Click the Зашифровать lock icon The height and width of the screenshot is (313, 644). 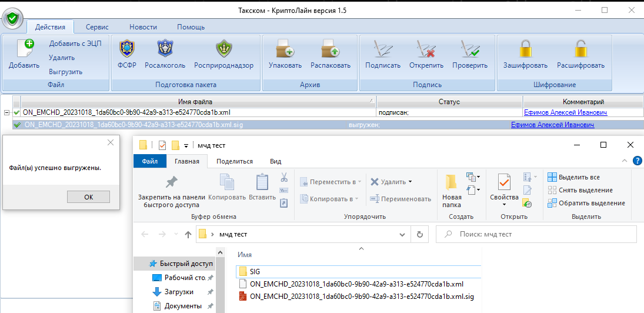526,48
